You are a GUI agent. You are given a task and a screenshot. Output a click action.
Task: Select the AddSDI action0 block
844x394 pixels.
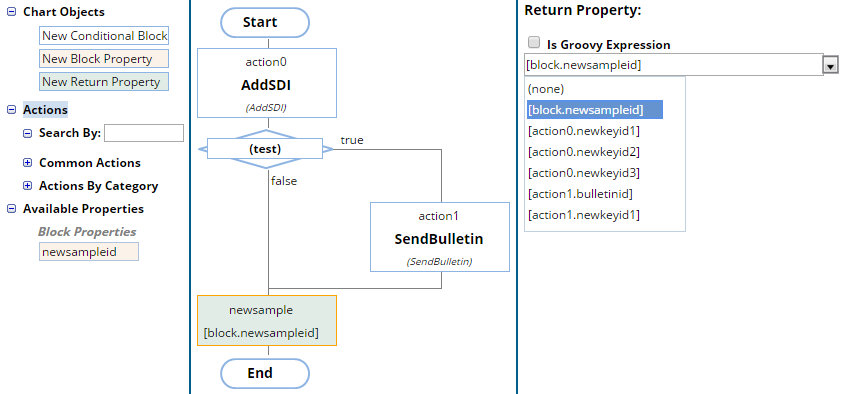point(267,83)
